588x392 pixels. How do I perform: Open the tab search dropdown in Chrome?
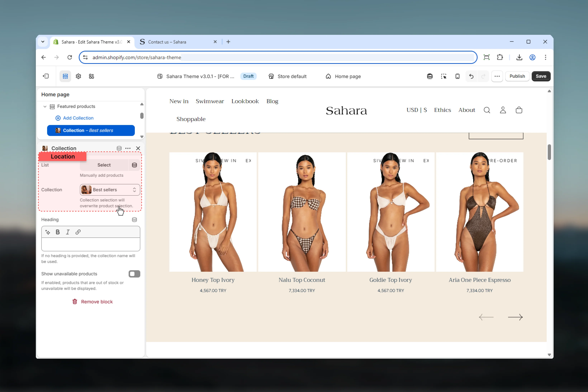[x=43, y=42]
